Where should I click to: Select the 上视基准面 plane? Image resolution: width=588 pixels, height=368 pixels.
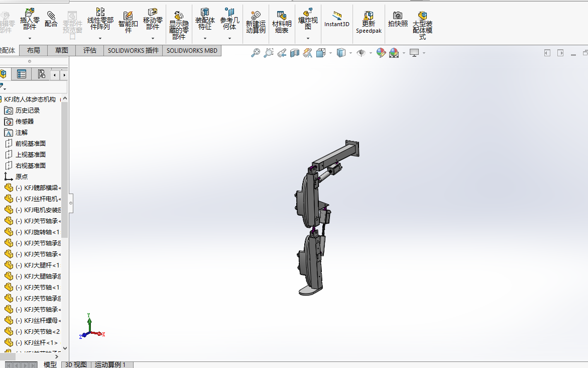coord(30,155)
